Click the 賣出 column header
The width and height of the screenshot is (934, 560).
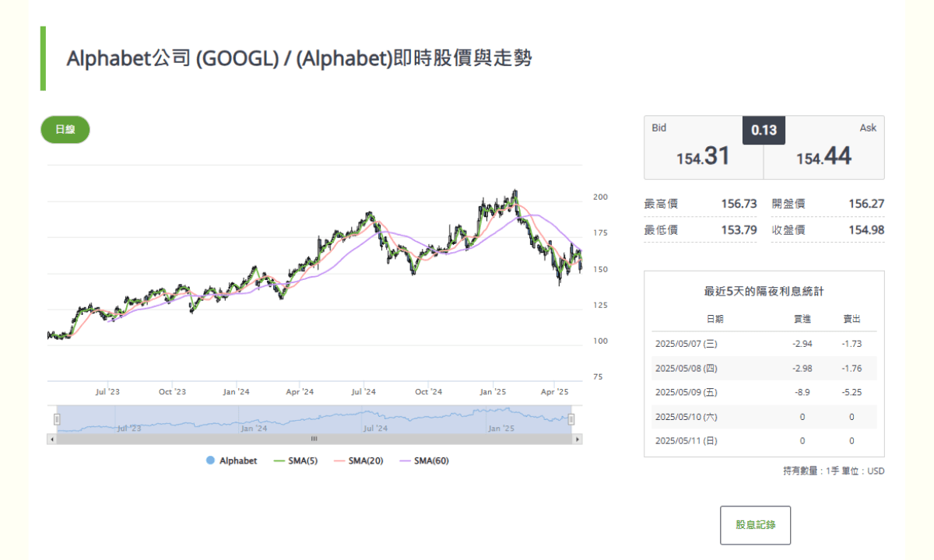coord(851,318)
